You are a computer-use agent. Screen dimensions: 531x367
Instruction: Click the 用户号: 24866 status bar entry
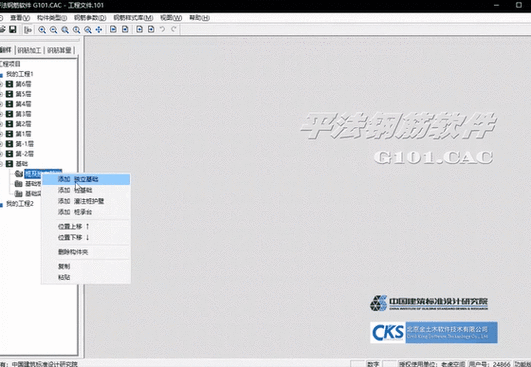click(489, 364)
